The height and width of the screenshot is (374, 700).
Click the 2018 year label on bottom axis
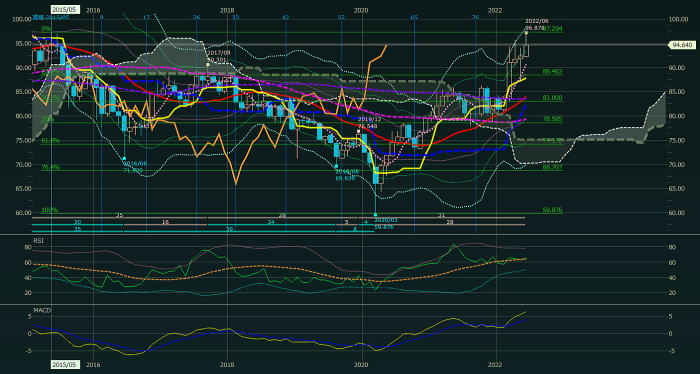(x=227, y=365)
